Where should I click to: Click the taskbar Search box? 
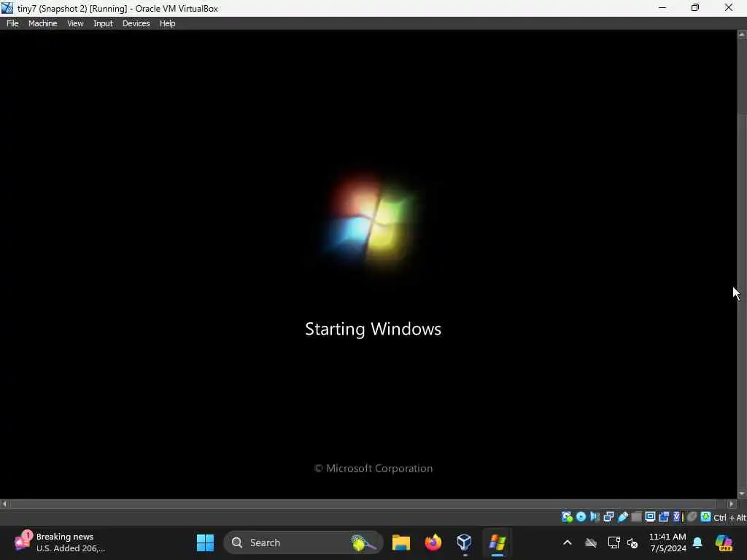[303, 542]
